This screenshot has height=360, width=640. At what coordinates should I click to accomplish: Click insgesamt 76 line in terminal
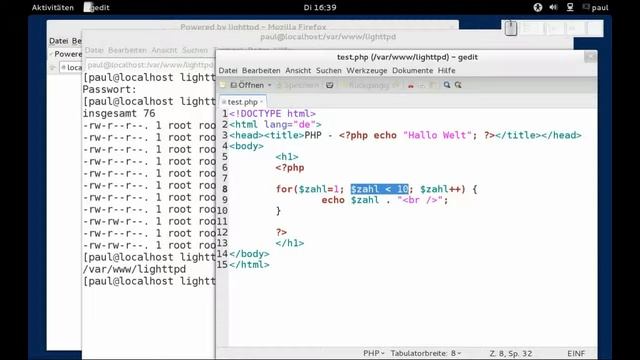point(119,113)
